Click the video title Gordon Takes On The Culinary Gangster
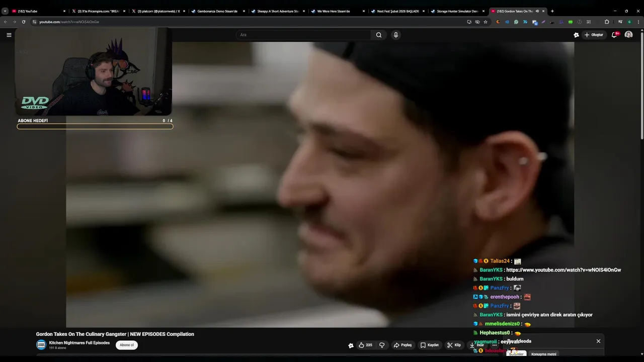This screenshot has width=644, height=362. click(115, 334)
